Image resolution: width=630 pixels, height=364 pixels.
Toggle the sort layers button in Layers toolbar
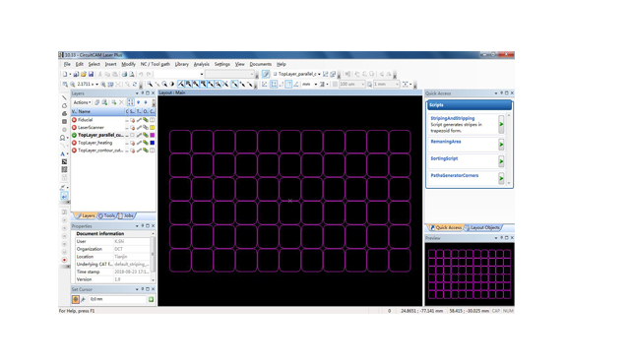coord(130,102)
